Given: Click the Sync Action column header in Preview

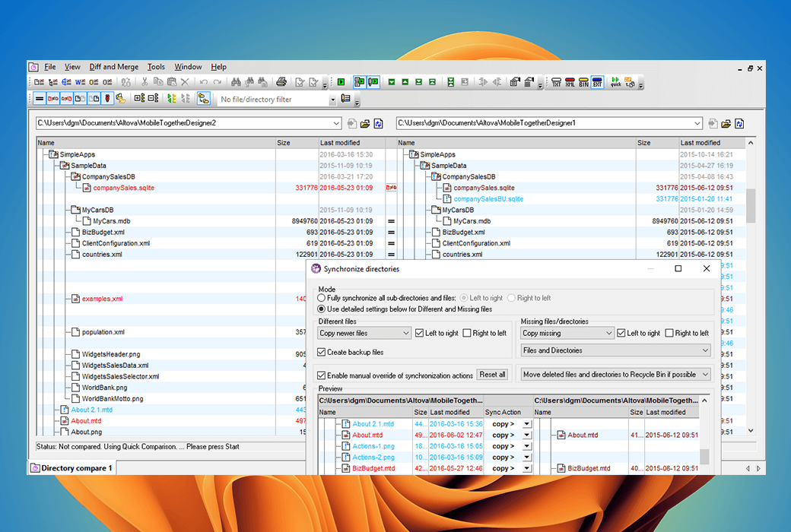Looking at the screenshot, I should tap(508, 413).
